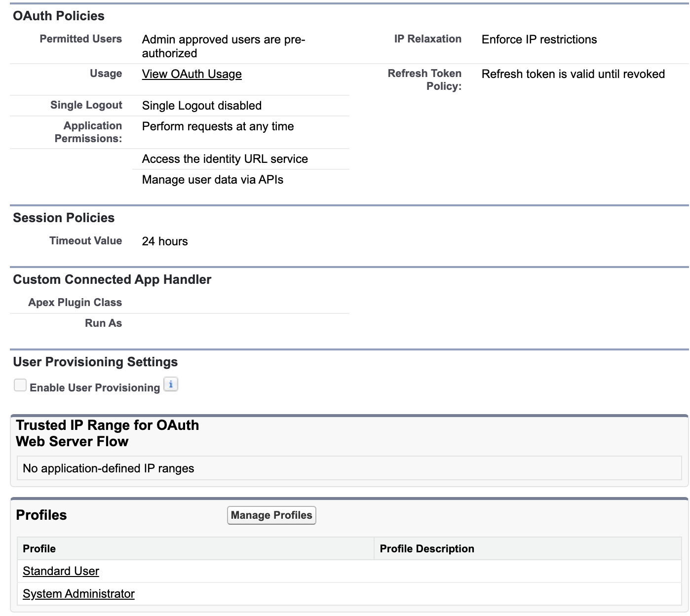Click the Profile Description column header

[x=426, y=548]
